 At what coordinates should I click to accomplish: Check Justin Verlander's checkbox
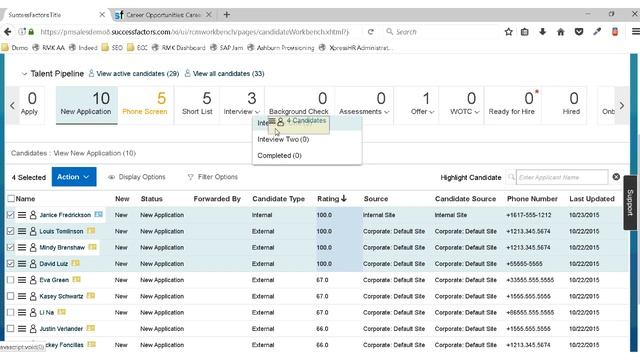pyautogui.click(x=11, y=329)
